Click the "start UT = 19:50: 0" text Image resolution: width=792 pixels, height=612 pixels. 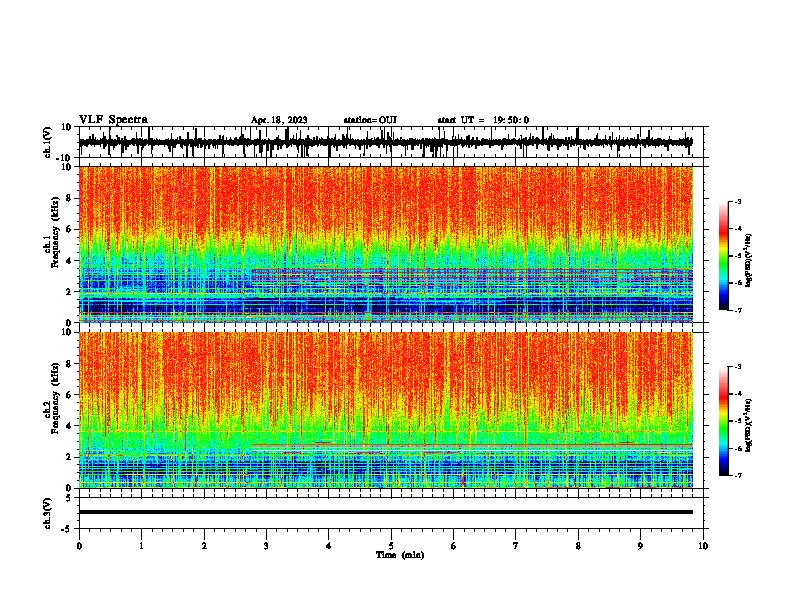tap(483, 120)
